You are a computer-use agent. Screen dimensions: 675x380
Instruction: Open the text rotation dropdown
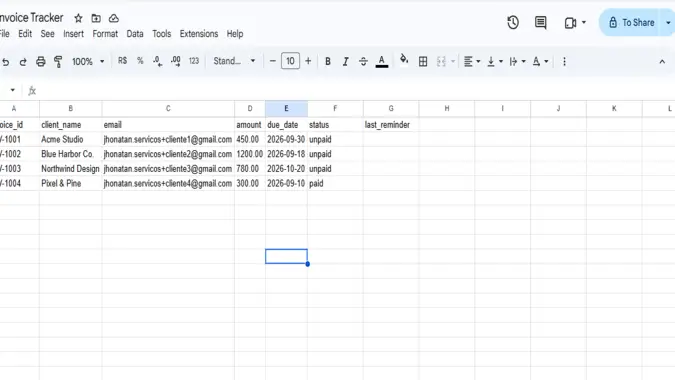(540, 62)
